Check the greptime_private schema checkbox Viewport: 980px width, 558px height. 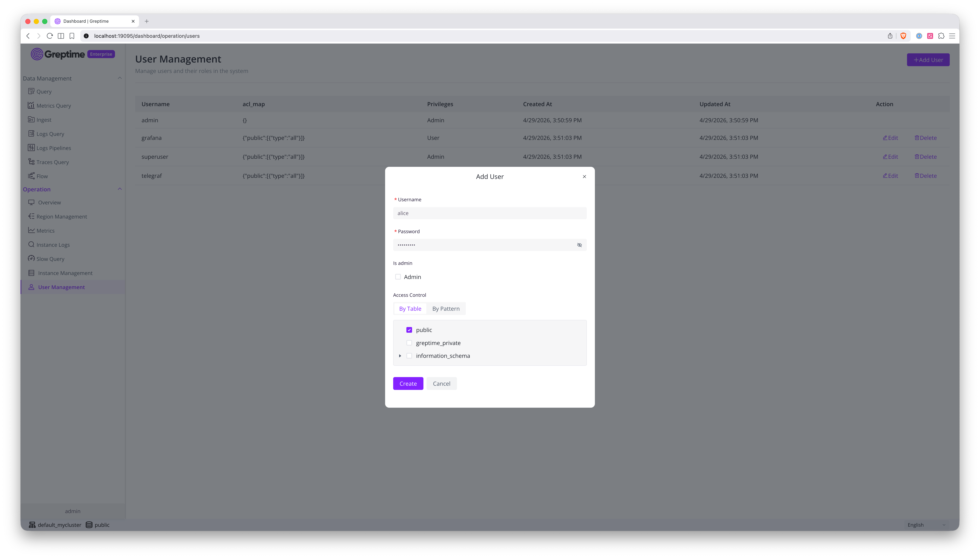click(409, 343)
